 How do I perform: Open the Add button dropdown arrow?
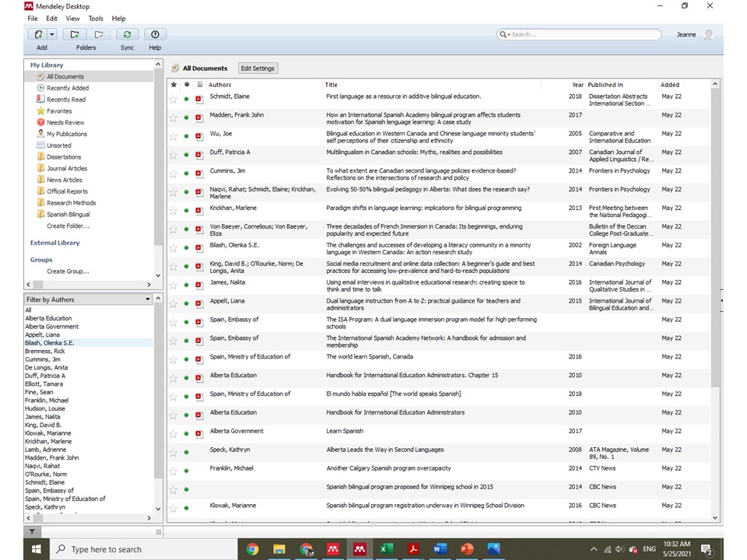point(52,34)
